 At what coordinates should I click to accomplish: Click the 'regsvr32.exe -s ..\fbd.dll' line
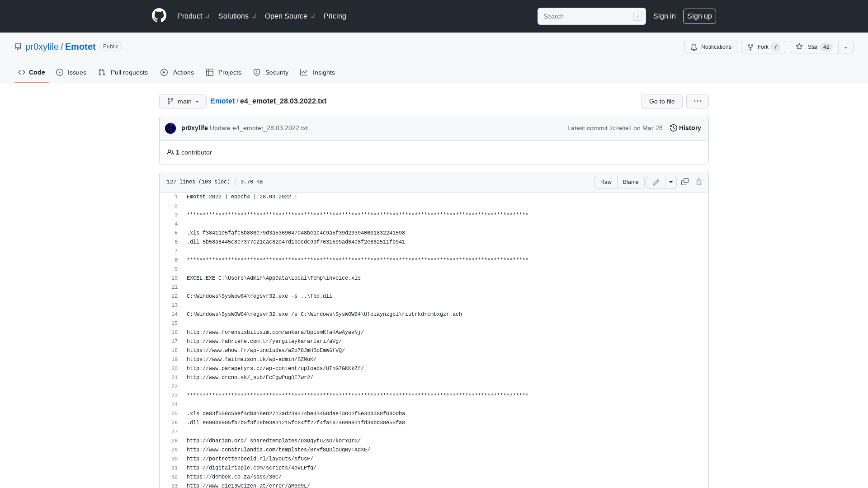click(259, 296)
